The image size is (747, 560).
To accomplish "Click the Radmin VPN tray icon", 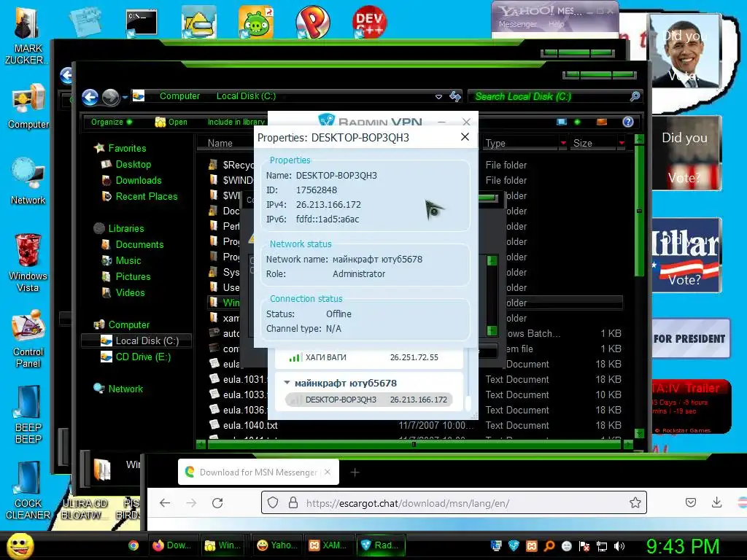I will [x=514, y=546].
